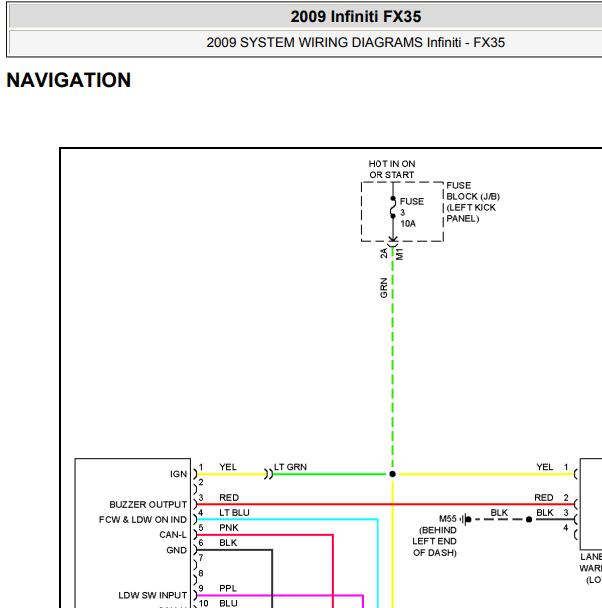602x608 pixels.
Task: Select the NAVIGATION heading
Action: [69, 80]
